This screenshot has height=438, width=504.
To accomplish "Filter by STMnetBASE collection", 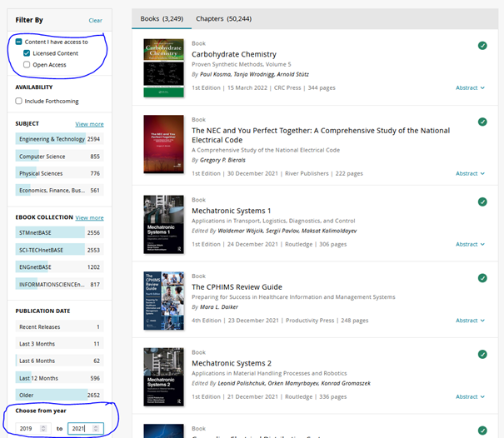I will (x=59, y=232).
